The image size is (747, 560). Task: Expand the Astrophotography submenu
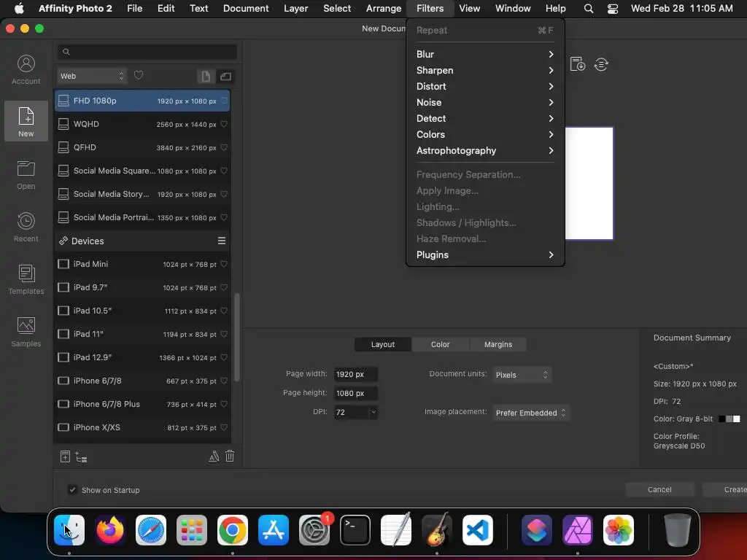pyautogui.click(x=485, y=150)
